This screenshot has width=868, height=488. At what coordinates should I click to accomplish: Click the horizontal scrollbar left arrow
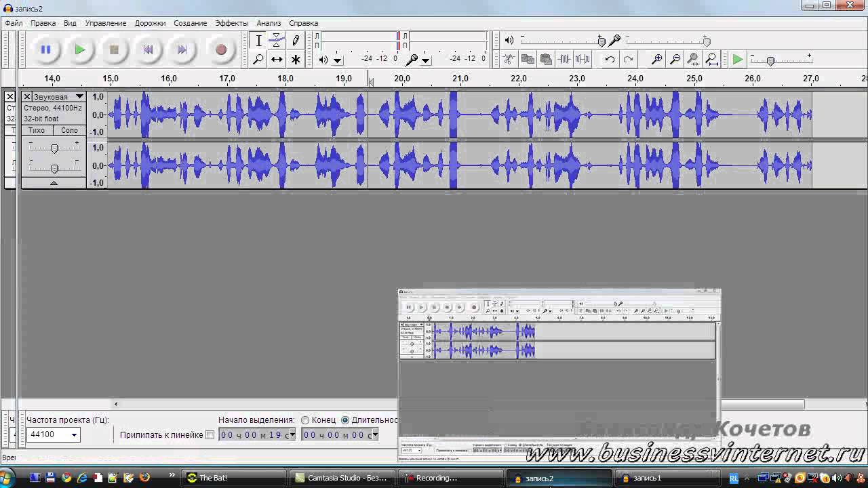[x=116, y=405]
